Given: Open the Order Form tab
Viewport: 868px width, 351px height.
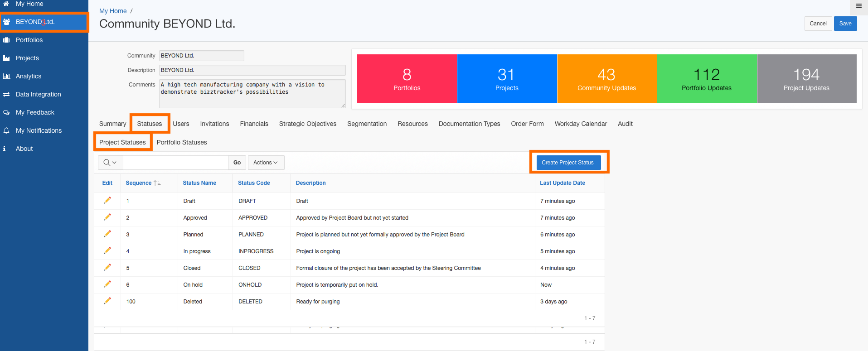Looking at the screenshot, I should (x=527, y=124).
